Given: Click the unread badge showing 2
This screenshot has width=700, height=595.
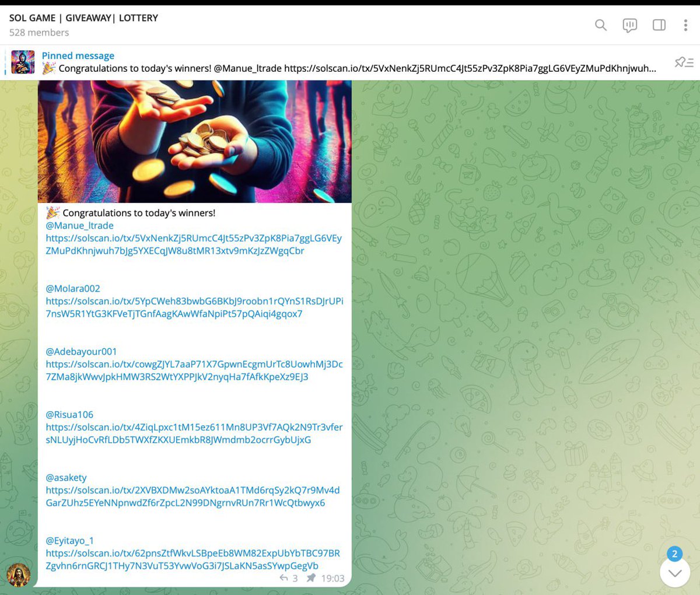Looking at the screenshot, I should [x=674, y=554].
